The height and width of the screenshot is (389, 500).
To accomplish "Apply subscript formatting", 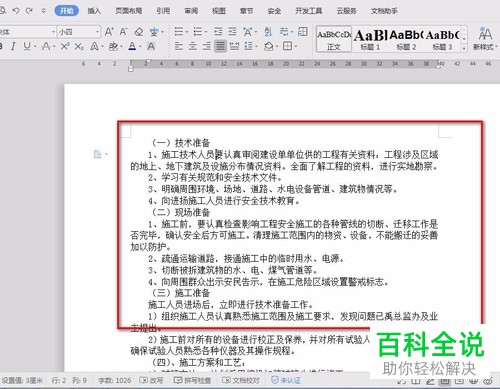I will click(79, 46).
